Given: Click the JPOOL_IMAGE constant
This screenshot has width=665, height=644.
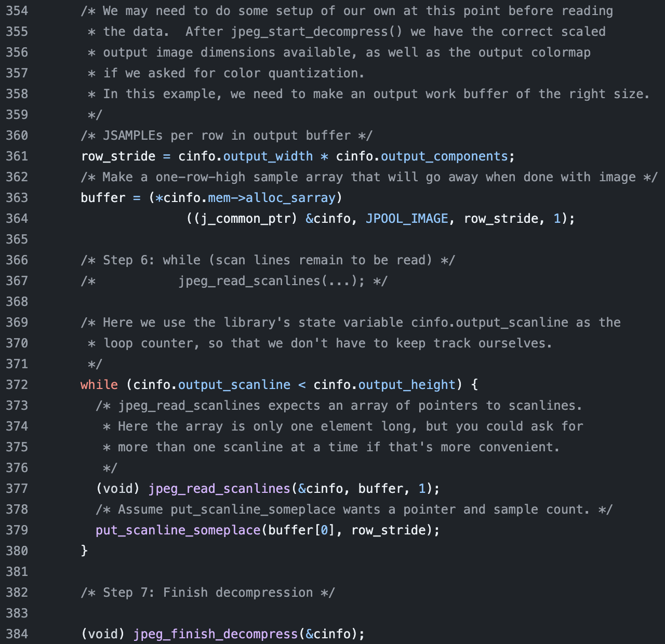Looking at the screenshot, I should [x=407, y=219].
